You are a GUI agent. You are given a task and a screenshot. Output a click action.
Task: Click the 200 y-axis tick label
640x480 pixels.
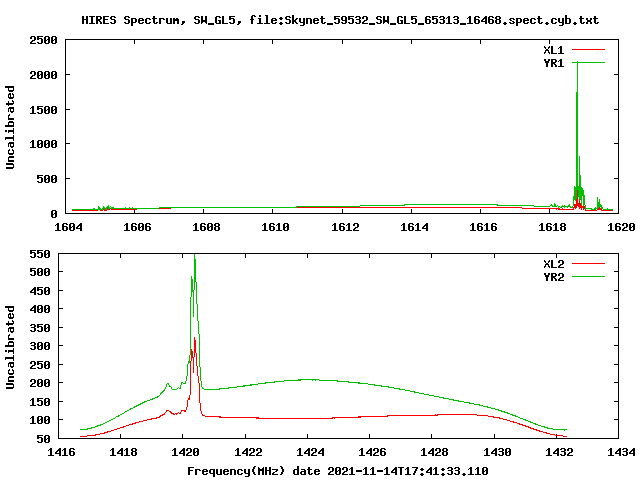coord(40,383)
